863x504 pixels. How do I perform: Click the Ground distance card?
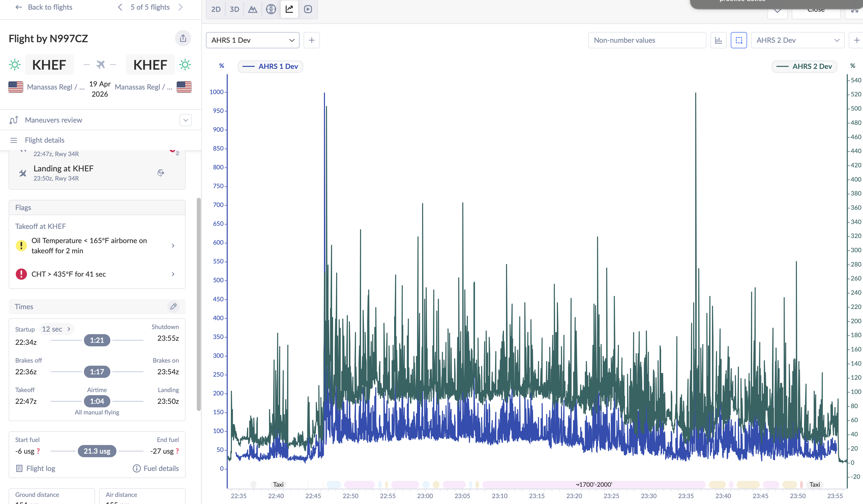(52, 496)
